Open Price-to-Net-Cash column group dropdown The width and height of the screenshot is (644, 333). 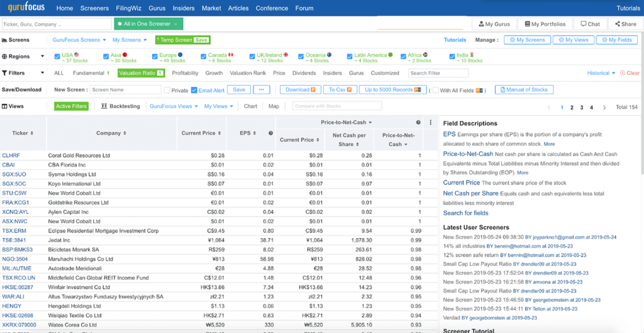point(347,123)
